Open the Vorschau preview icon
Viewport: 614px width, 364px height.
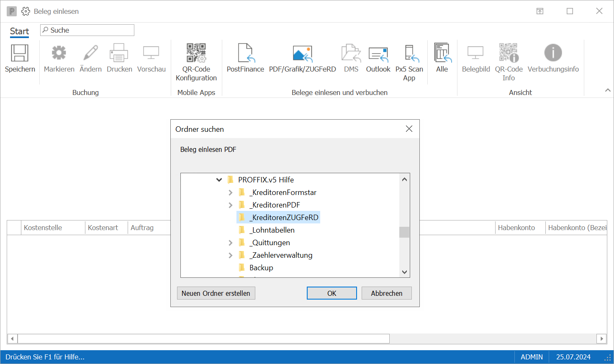151,53
